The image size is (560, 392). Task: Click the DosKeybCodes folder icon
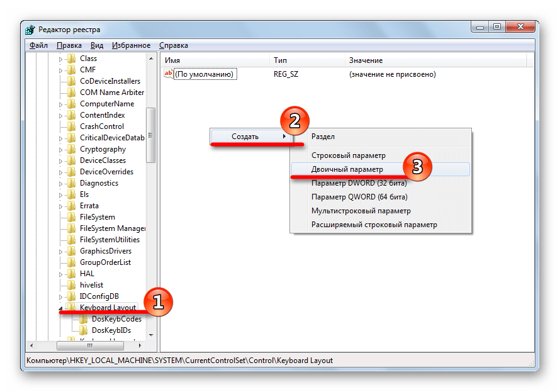click(82, 319)
